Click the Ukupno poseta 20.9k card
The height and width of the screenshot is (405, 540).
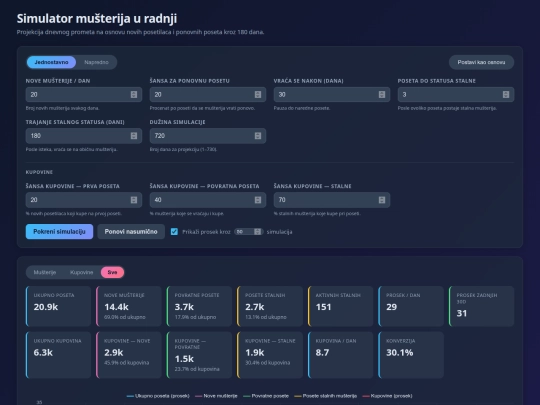coord(59,306)
